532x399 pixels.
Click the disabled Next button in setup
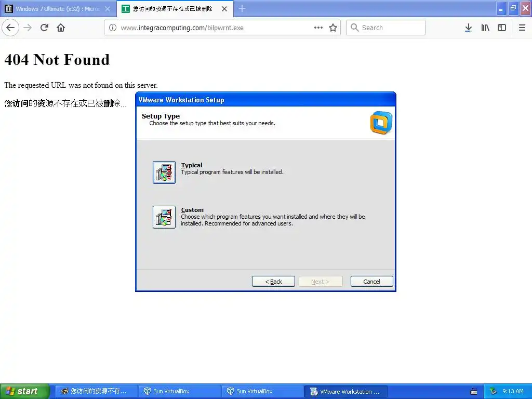321,282
